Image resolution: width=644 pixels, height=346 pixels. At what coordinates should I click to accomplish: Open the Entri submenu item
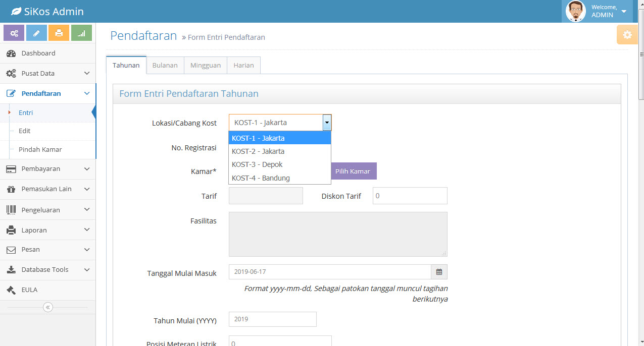[x=47, y=112]
